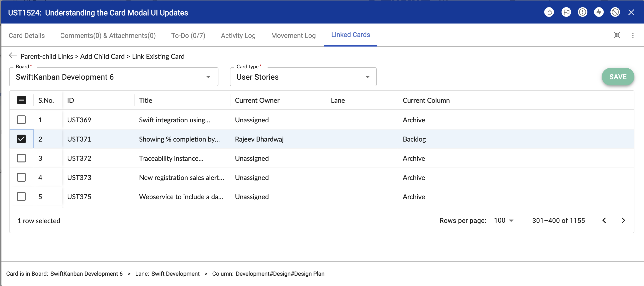Viewport: 644px width, 286px height.
Task: Open the Board dropdown
Action: tap(114, 77)
